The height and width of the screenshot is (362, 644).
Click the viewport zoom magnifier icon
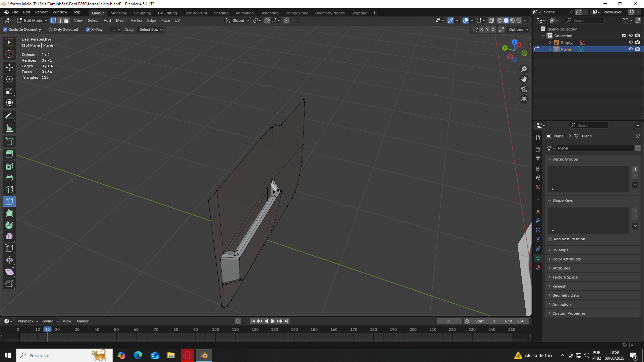point(524,69)
